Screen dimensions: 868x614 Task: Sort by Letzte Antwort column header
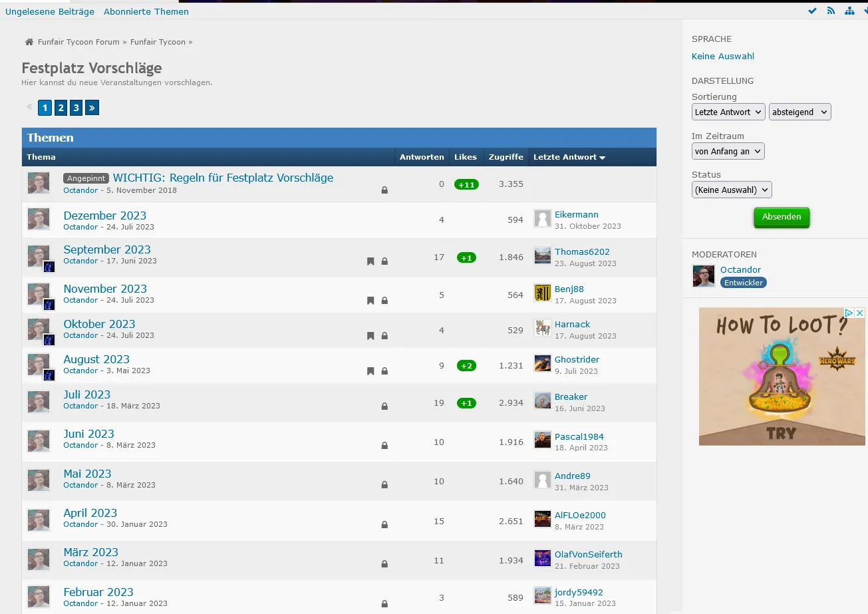(x=569, y=157)
